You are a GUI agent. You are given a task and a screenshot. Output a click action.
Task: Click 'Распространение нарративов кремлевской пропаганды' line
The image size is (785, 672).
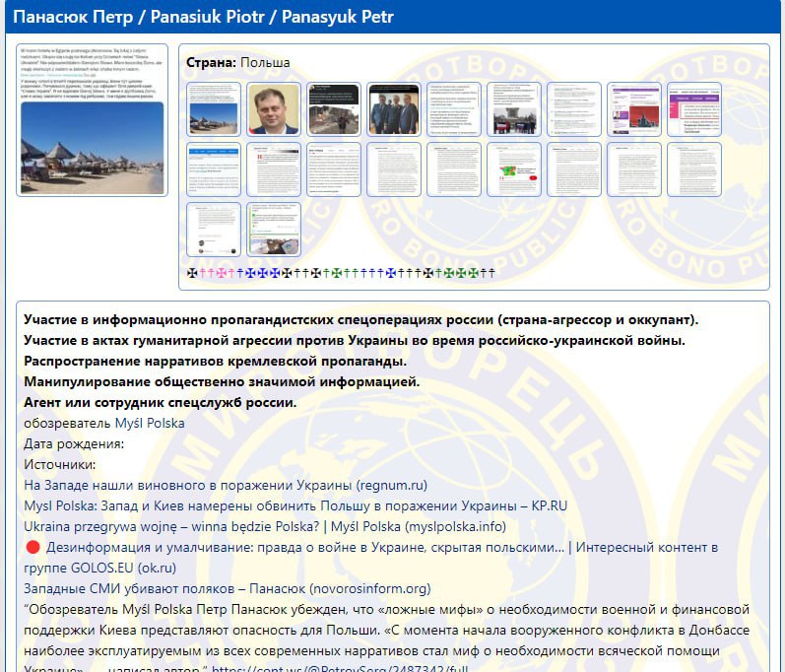click(216, 361)
